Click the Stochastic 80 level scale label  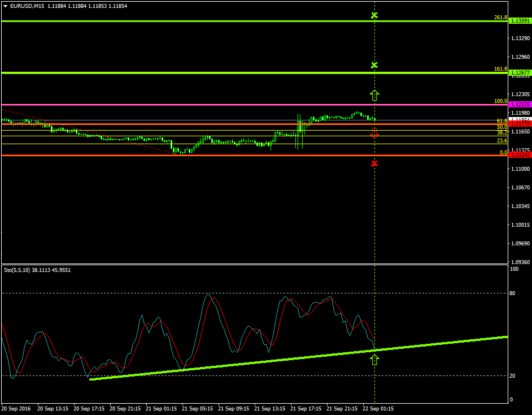click(x=513, y=293)
